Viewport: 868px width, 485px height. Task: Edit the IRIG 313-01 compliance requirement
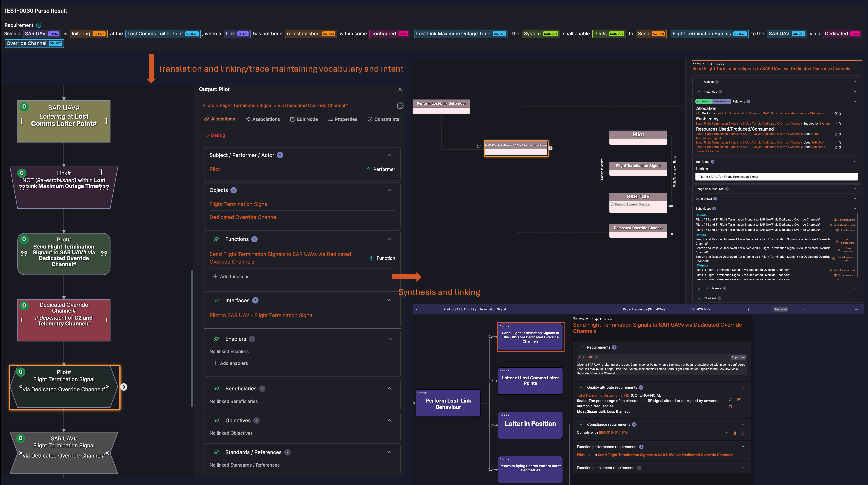coord(734,433)
